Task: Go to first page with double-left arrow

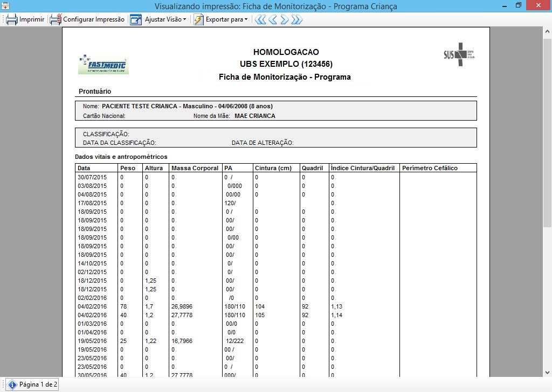Action: [x=260, y=20]
